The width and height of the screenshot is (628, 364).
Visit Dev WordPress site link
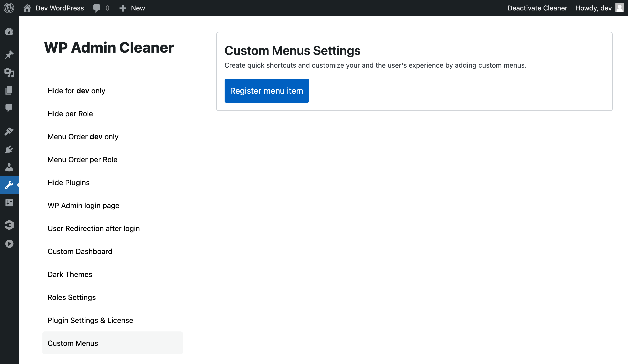coord(60,8)
